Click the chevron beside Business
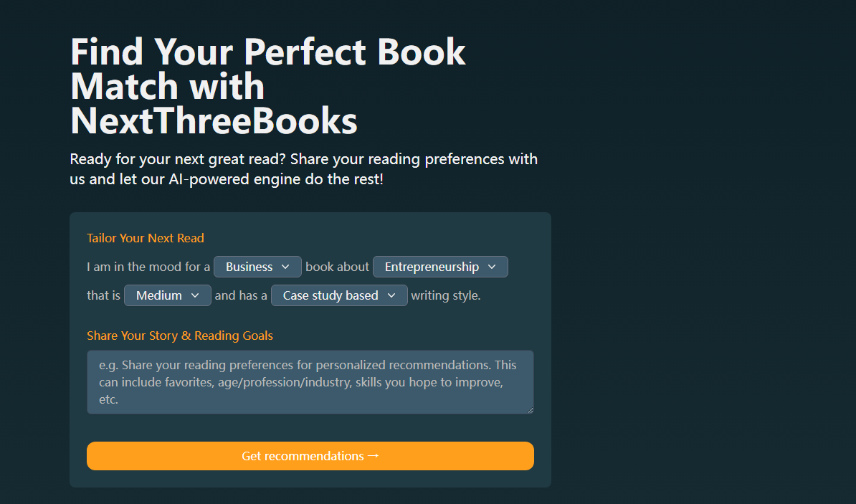Viewport: 856px width, 504px height. point(285,267)
